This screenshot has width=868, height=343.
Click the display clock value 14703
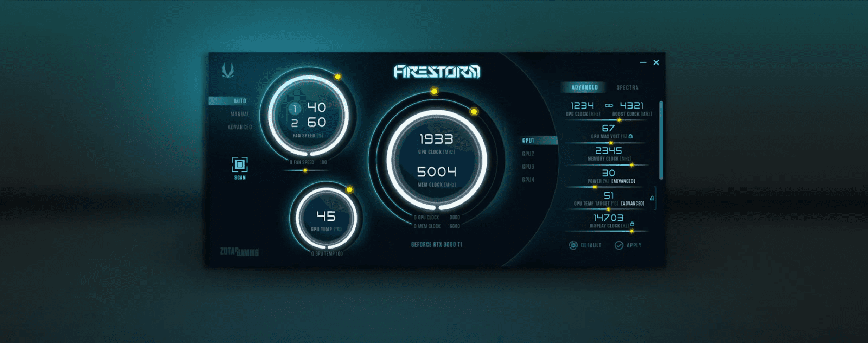(x=608, y=218)
